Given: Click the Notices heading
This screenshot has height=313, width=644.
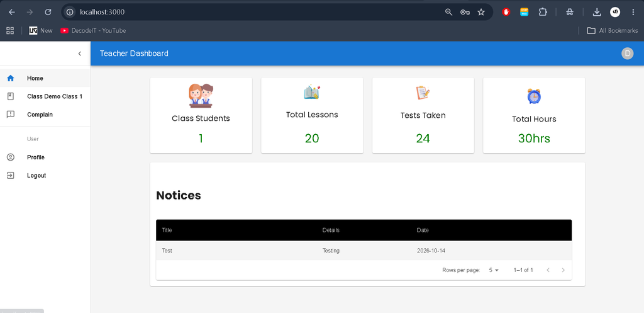Looking at the screenshot, I should 179,195.
